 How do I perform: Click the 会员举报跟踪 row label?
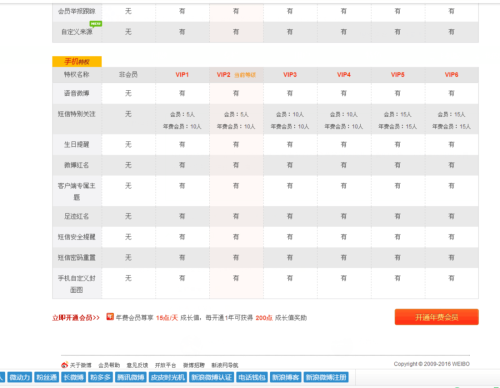(x=77, y=11)
